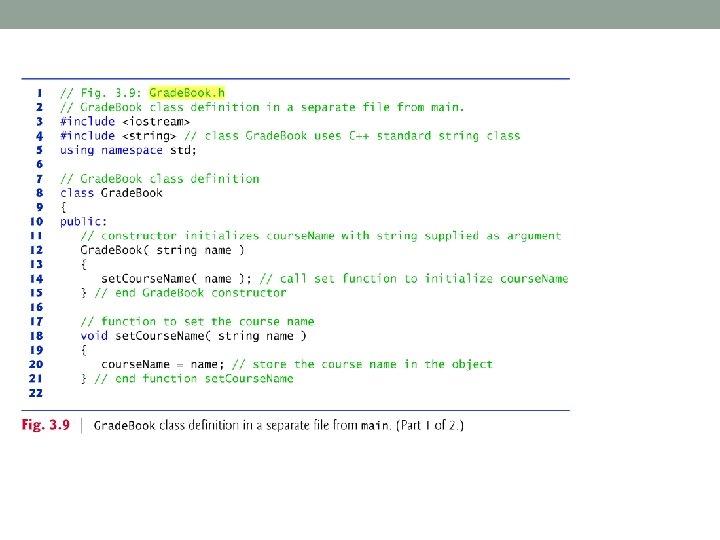Click the 'courseName = name;' statement
The image size is (720, 540).
[163, 365]
